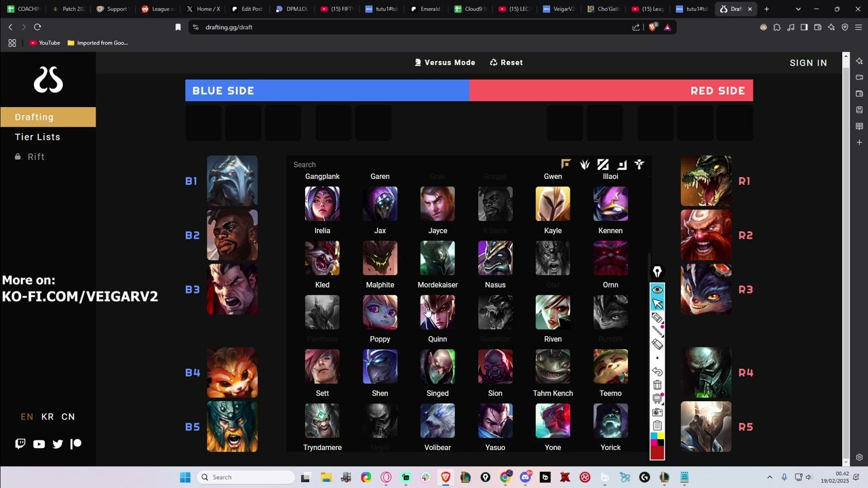Click the Reset button
868x488 pixels.
point(506,62)
